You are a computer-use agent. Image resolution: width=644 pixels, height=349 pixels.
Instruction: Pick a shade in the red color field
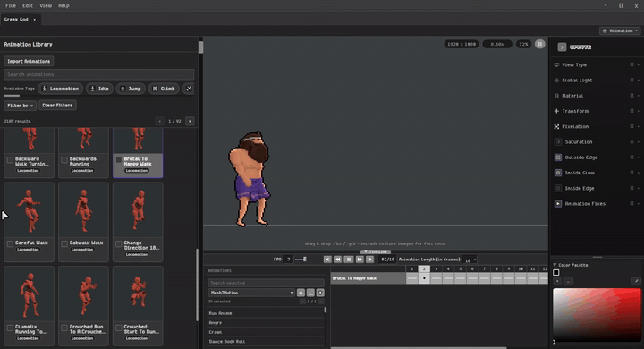tap(597, 314)
